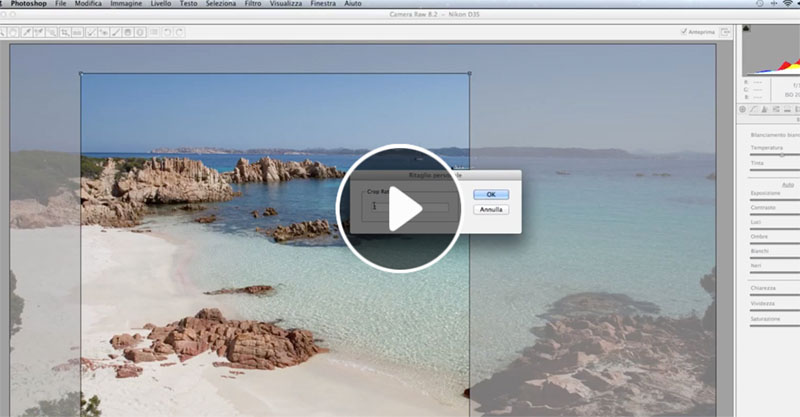Click the Auto link above Esposizione
Screen dimensions: 800x417
788,184
